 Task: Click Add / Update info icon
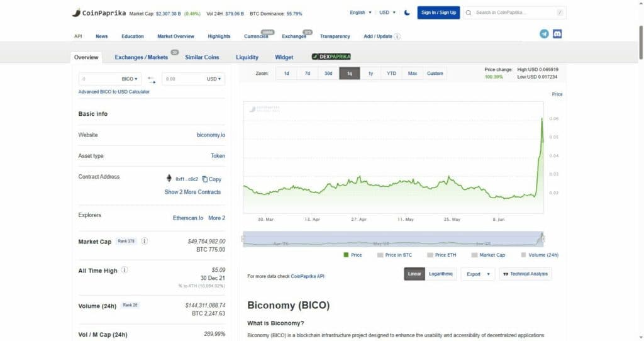pos(397,36)
